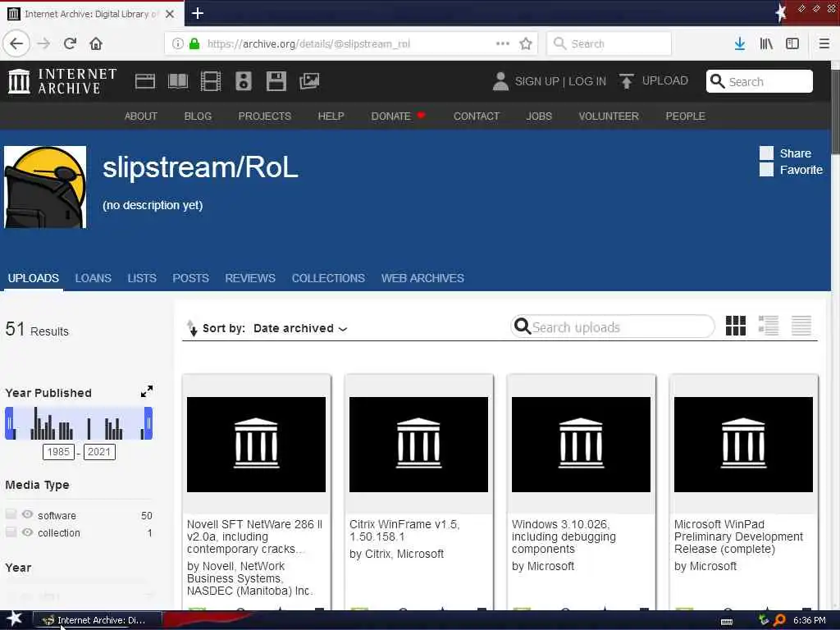Screen dimensions: 840x630
Task: Click the UPLOAD link text
Action: [664, 81]
